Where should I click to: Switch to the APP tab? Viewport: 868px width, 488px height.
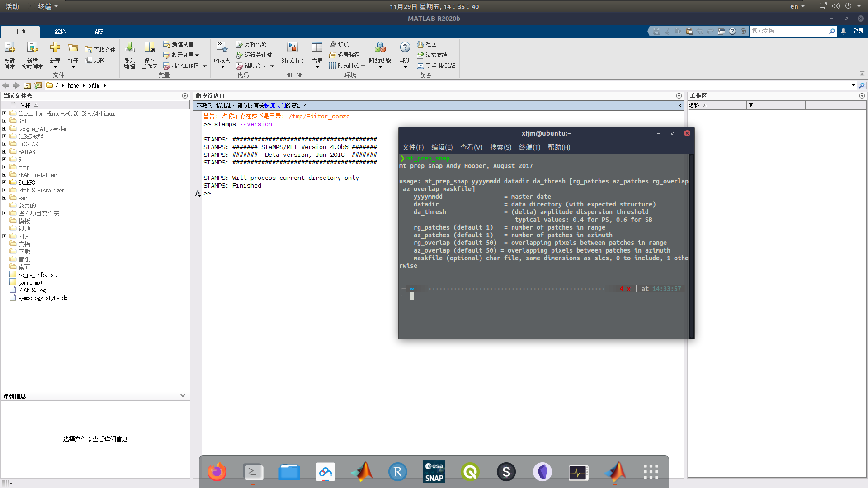click(x=99, y=32)
